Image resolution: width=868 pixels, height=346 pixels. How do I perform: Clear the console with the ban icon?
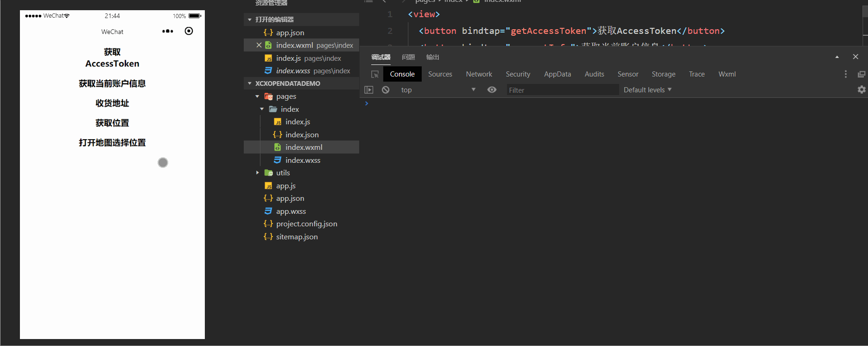[386, 90]
